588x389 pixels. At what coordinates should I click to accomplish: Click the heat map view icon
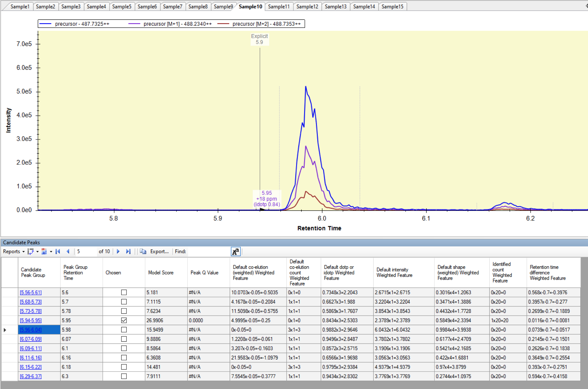(44, 251)
